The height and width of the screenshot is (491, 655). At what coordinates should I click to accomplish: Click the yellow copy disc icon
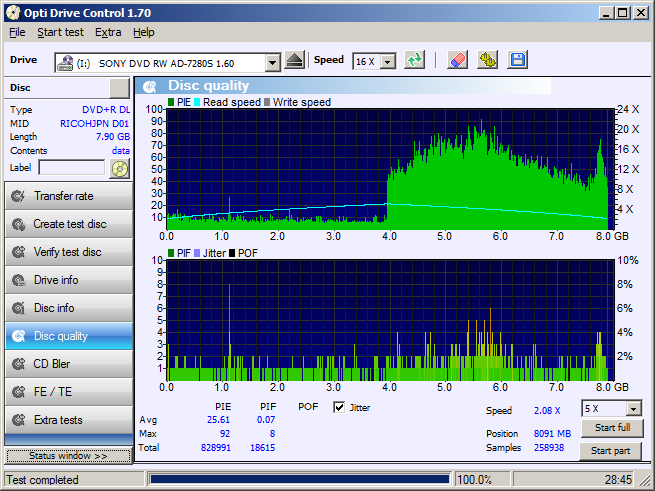pos(487,60)
